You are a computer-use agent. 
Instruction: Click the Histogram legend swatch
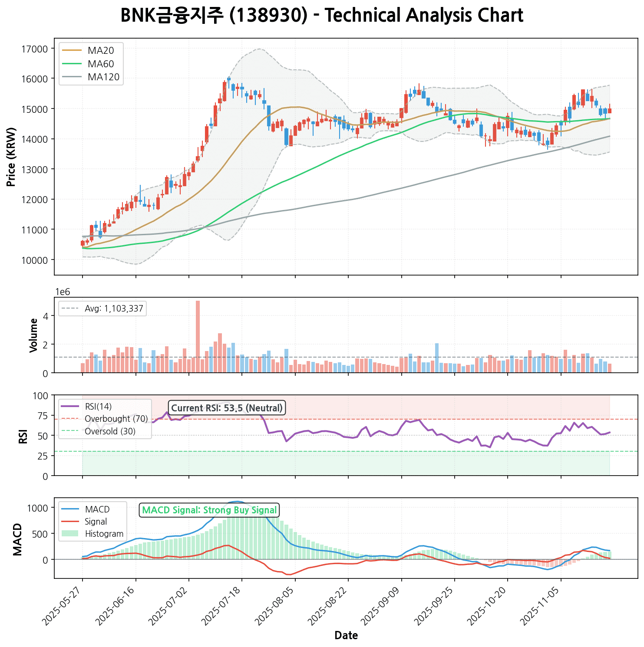(x=70, y=534)
